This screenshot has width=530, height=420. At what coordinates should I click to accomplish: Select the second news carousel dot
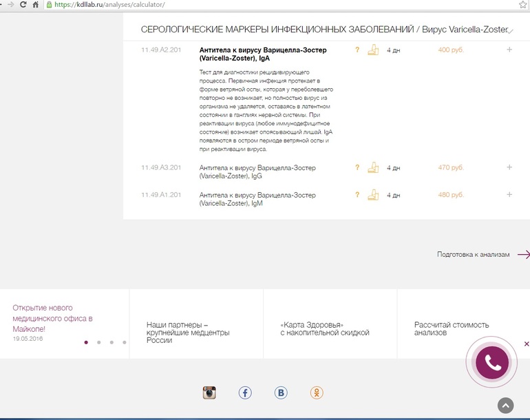coord(99,342)
